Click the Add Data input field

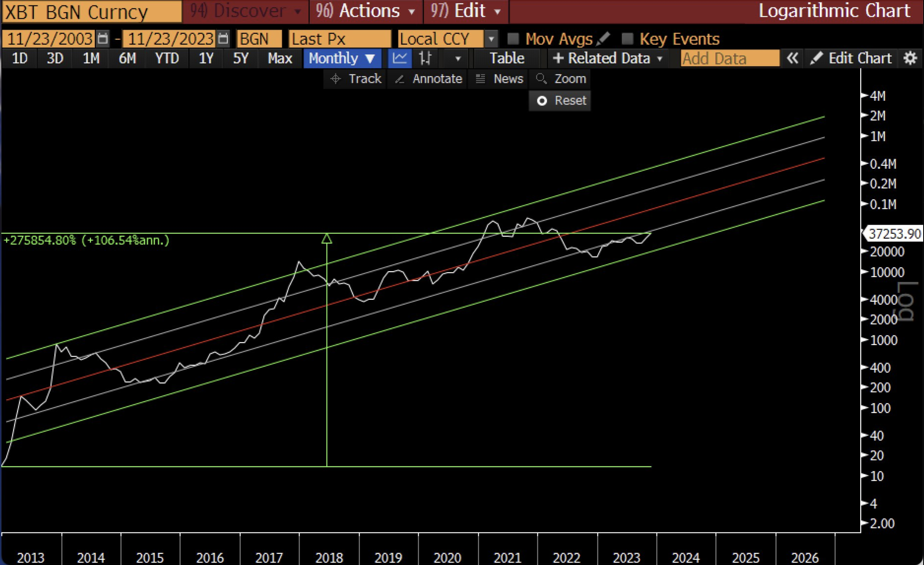point(729,58)
